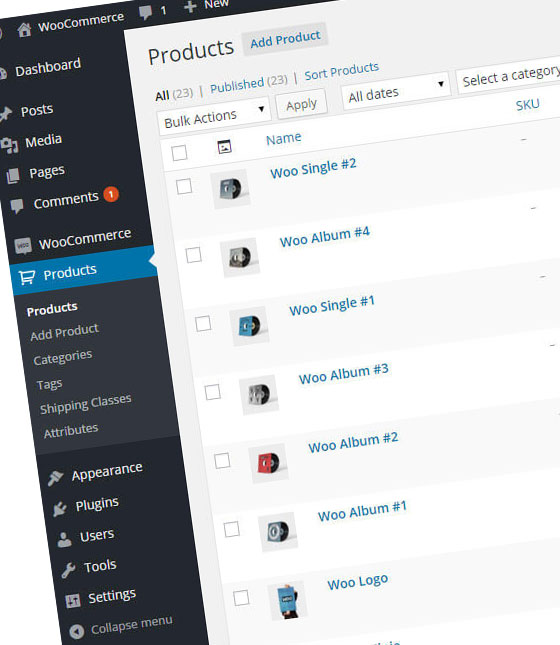Click the Appearance paintbrush icon
Screen dimensions: 560x645
pos(55,478)
